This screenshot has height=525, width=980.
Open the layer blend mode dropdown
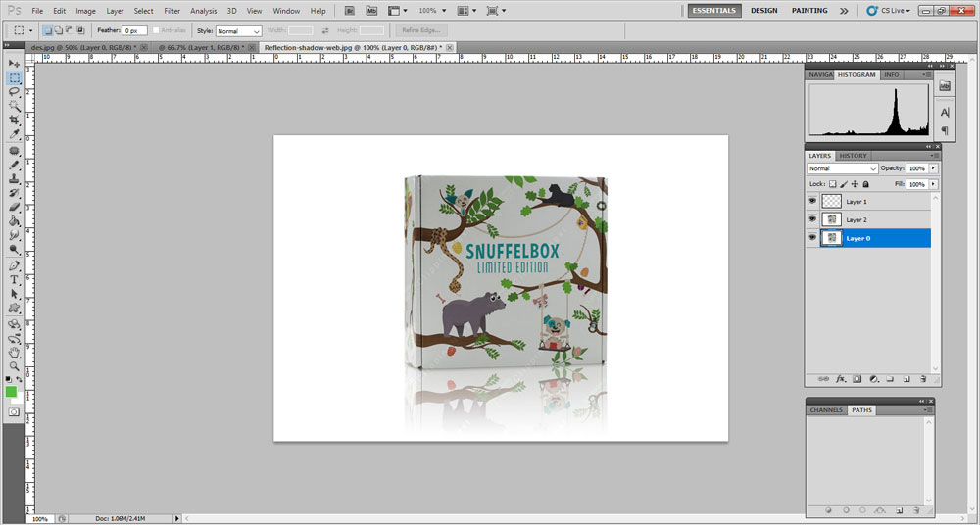pyautogui.click(x=842, y=168)
